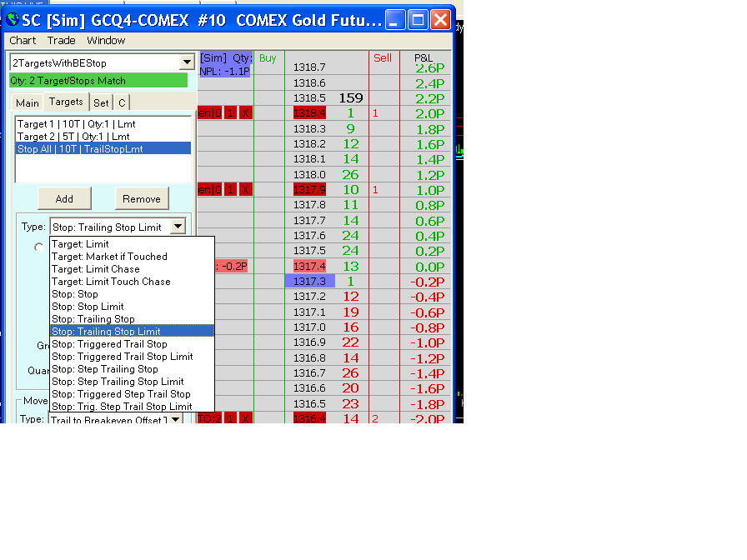Switch to the Set tab
Viewport: 747px width, 560px height.
tap(101, 102)
